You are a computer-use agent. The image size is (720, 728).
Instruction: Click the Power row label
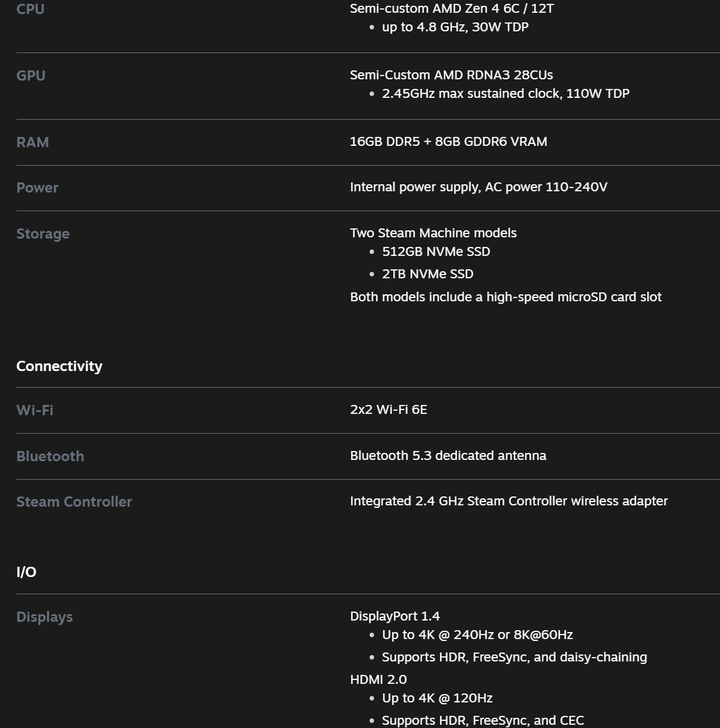pos(37,187)
